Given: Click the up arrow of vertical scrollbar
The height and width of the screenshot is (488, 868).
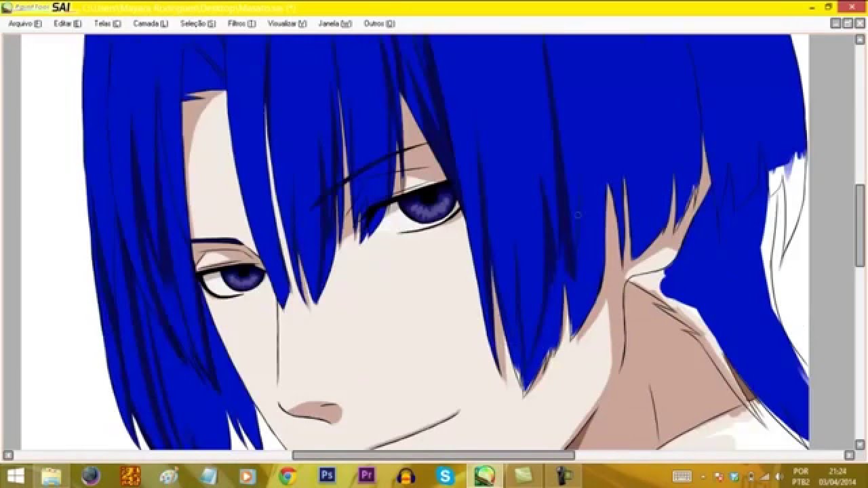Looking at the screenshot, I should 861,39.
